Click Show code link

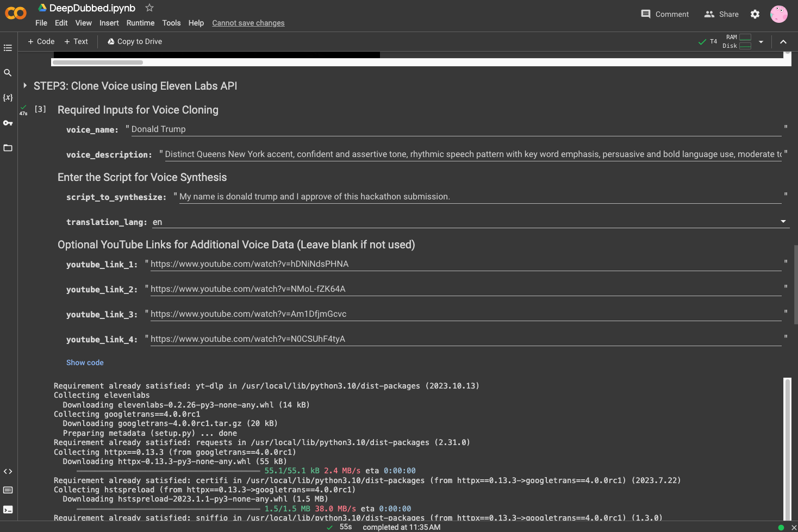pos(85,362)
